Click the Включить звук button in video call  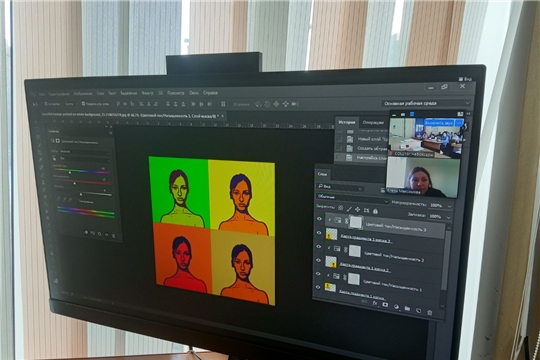pos(438,123)
